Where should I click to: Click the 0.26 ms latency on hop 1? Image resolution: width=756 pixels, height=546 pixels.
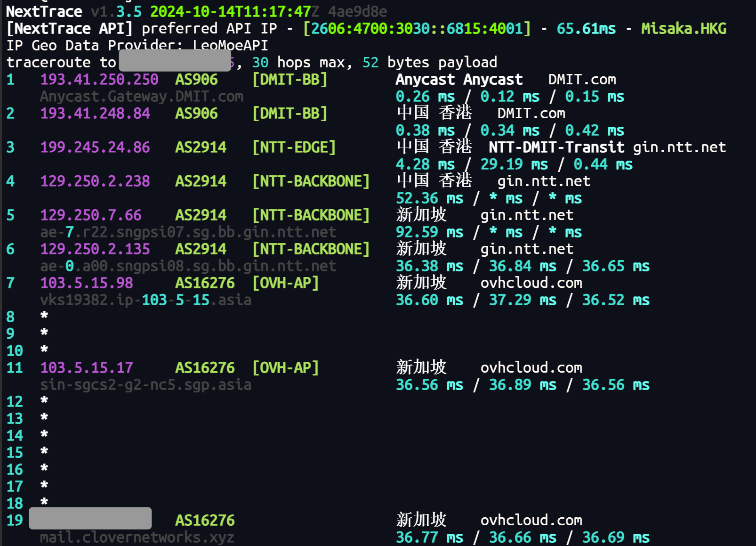tap(426, 97)
